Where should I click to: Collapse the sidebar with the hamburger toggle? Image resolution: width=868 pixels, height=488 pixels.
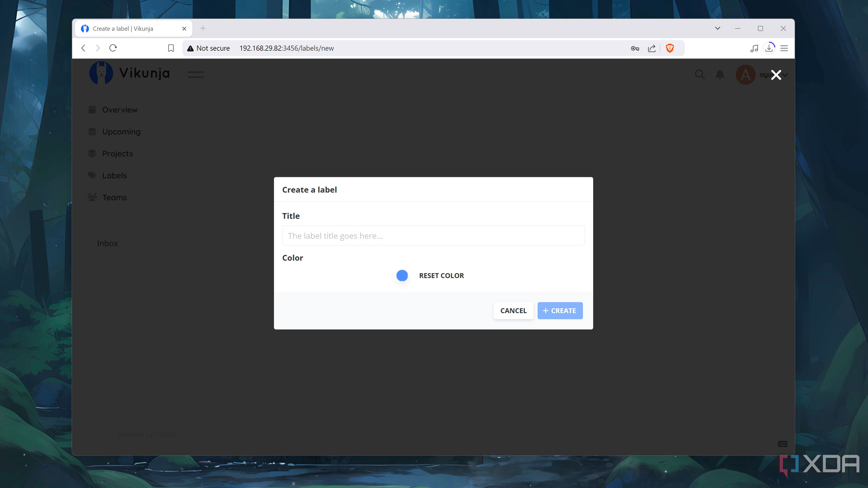tap(196, 74)
